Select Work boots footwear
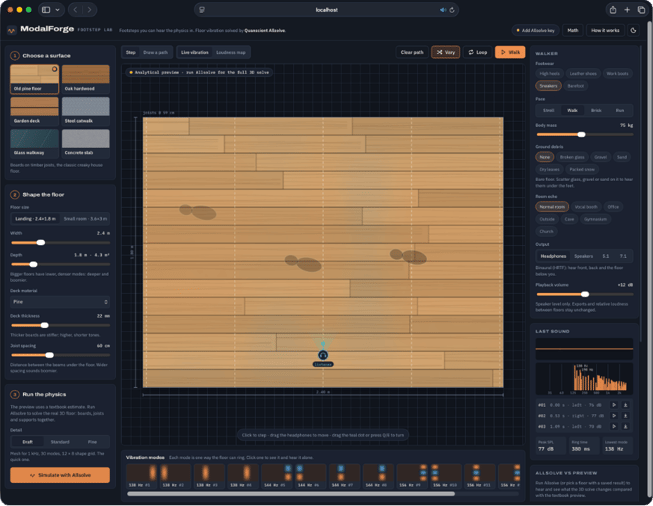 [x=617, y=74]
